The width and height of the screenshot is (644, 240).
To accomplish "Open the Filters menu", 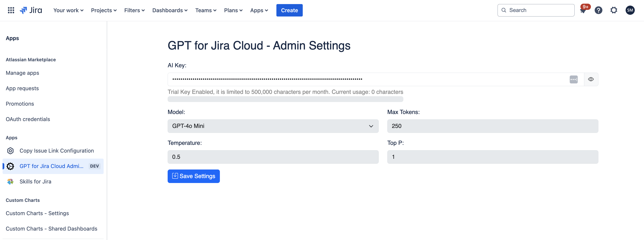I will click(x=134, y=10).
